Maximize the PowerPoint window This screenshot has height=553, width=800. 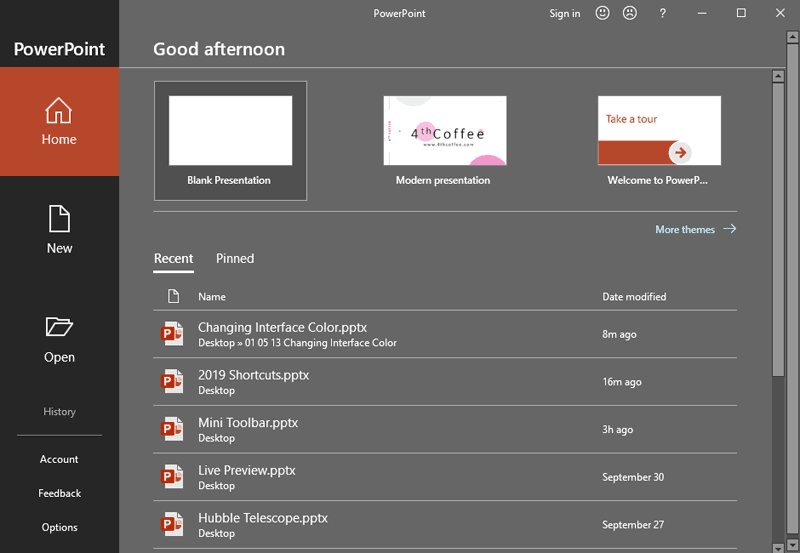741,13
